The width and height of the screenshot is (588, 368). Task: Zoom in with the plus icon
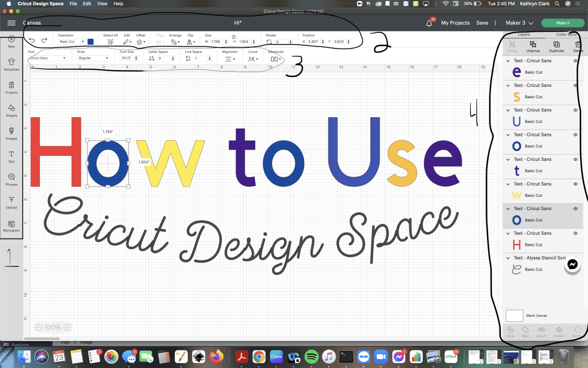67,327
